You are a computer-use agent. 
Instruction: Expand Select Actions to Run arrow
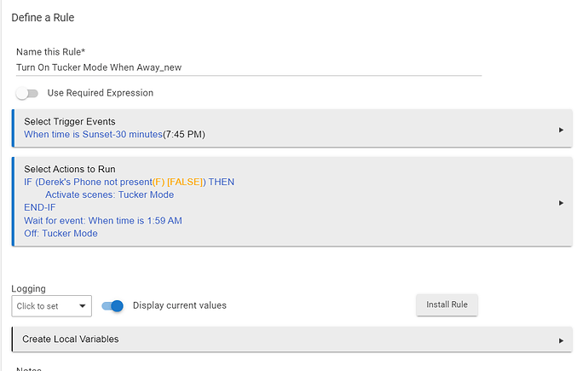[561, 203]
